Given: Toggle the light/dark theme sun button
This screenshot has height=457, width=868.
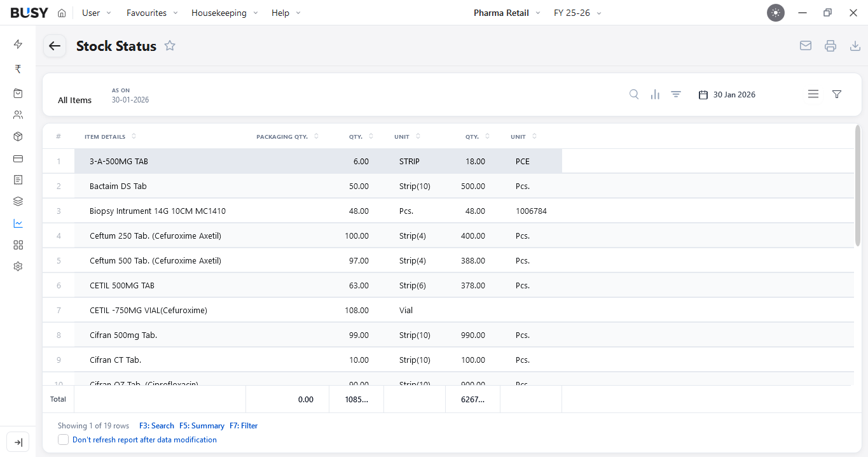Looking at the screenshot, I should [x=776, y=13].
